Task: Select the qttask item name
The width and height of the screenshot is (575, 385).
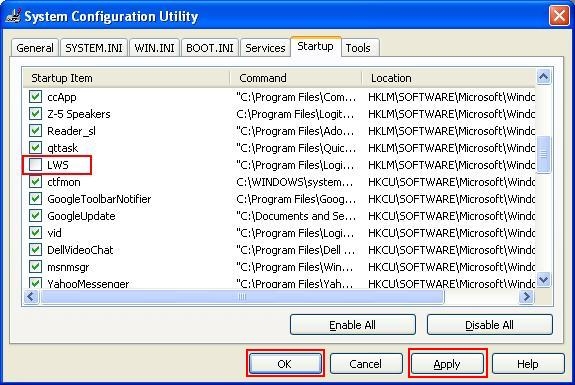Action: point(63,148)
